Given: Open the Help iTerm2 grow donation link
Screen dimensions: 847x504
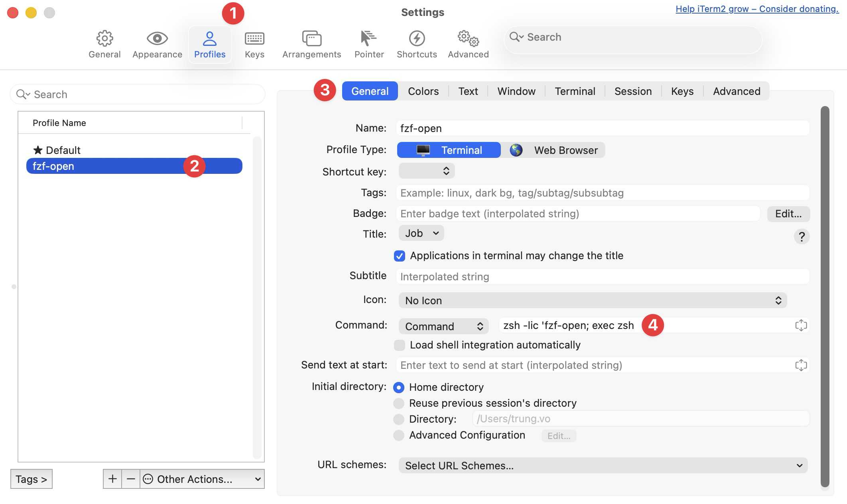Looking at the screenshot, I should 757,9.
